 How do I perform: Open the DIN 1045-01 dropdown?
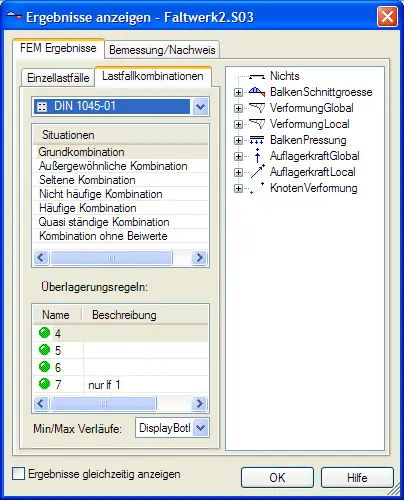(x=200, y=107)
